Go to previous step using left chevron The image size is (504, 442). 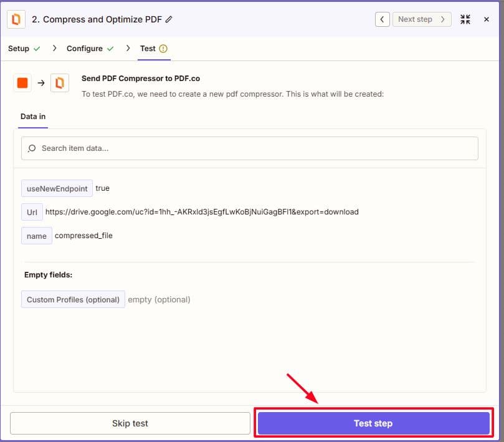pyautogui.click(x=382, y=19)
